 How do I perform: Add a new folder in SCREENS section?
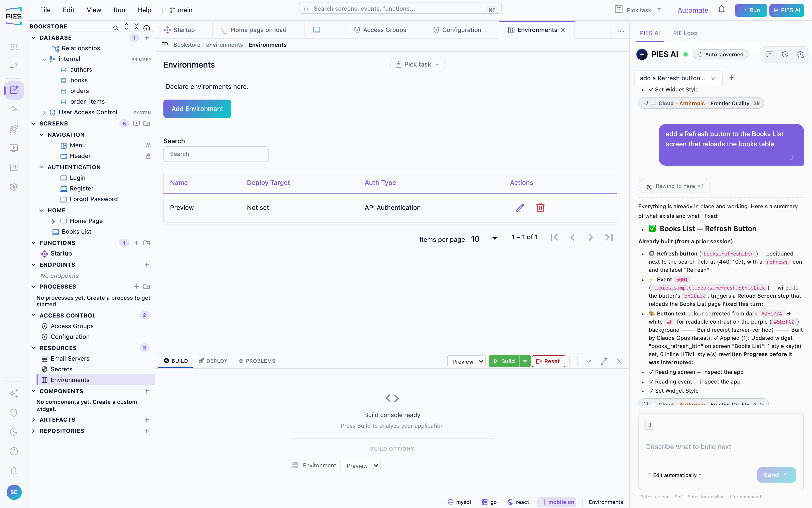tap(147, 123)
